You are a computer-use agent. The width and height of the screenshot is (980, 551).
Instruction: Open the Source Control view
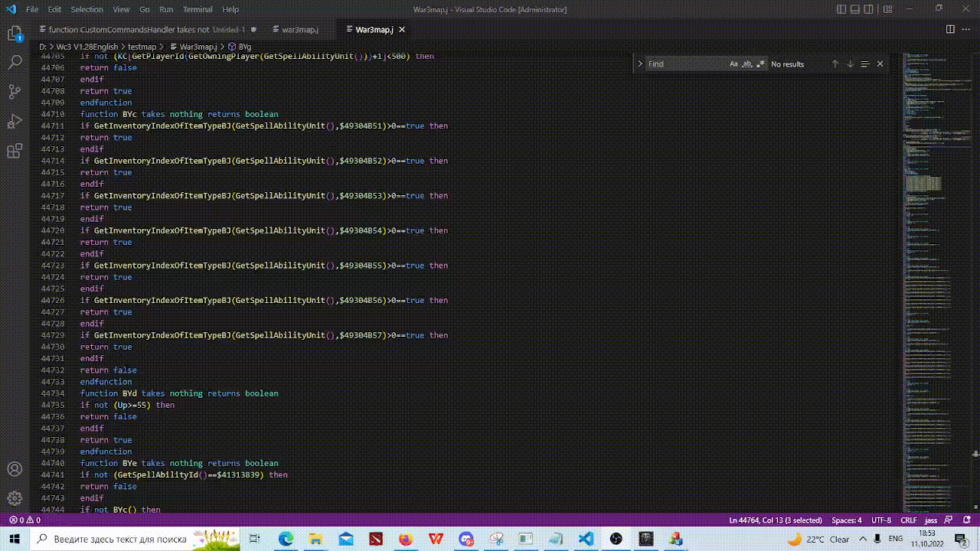click(15, 92)
